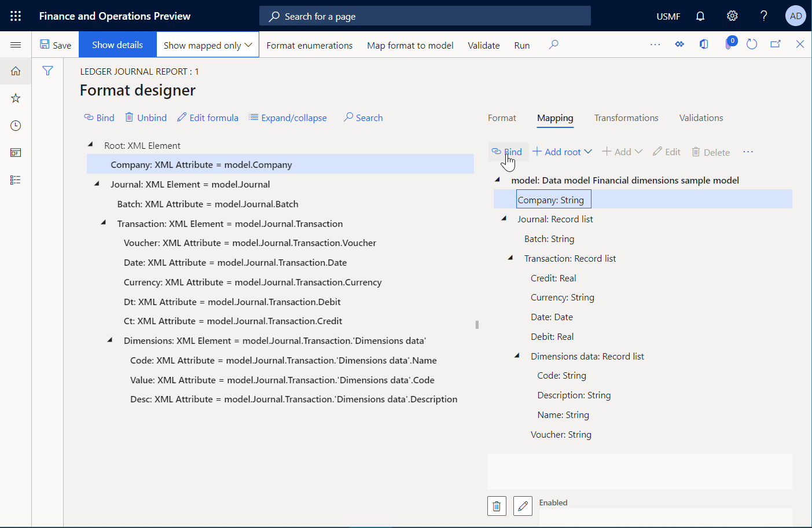
Task: Close the Format designer form
Action: 800,45
